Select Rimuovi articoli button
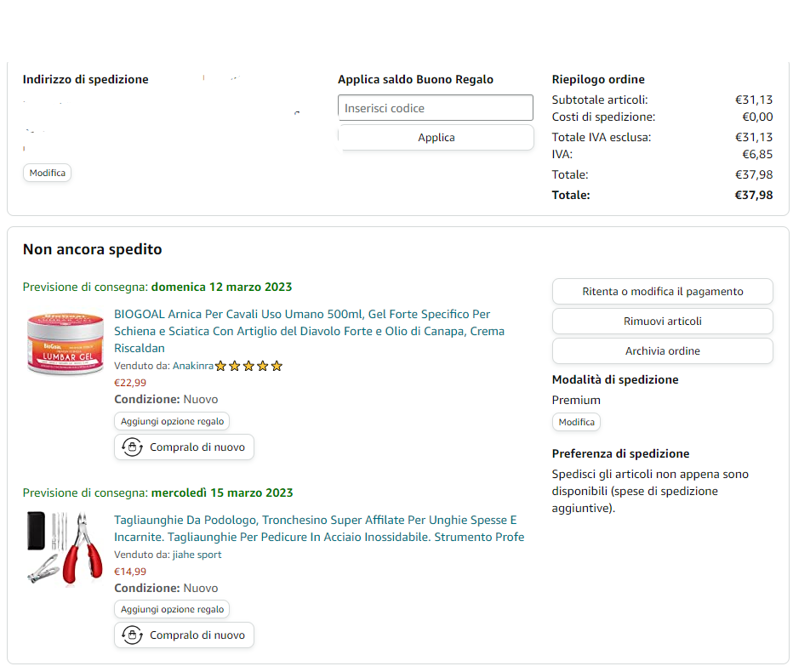 tap(662, 322)
